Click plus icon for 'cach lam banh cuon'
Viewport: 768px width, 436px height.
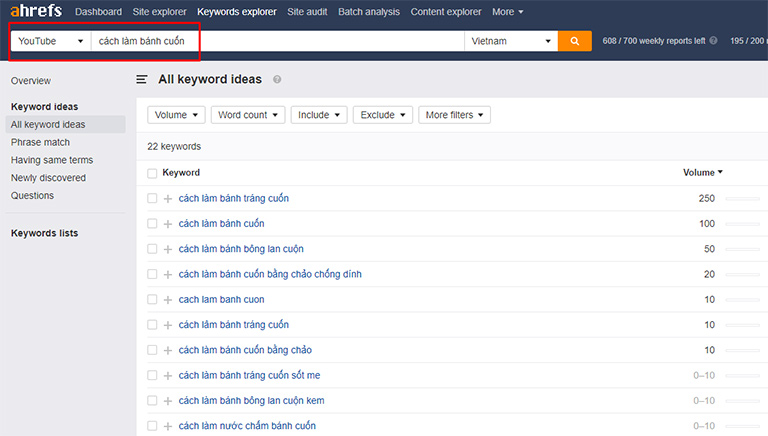[x=168, y=300]
